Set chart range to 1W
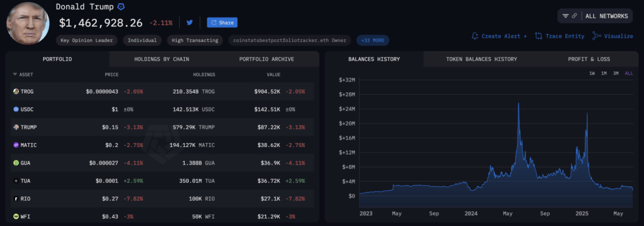Viewport: 644px width, 226px height. point(592,73)
